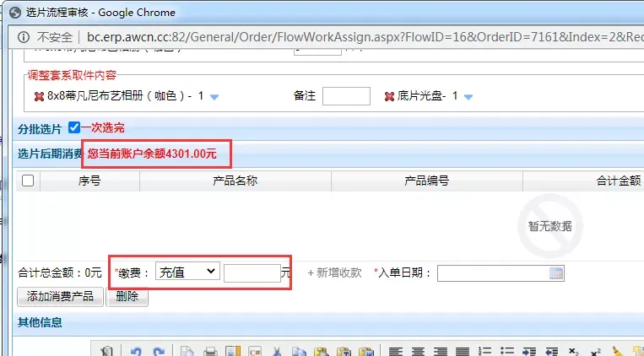644x356 pixels.
Task: Click the undo icon in editor toolbar
Action: point(136,351)
